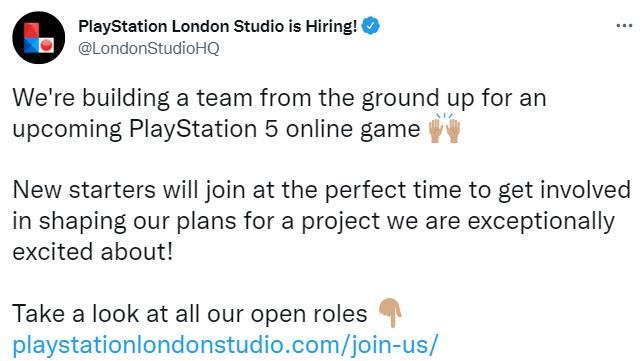The height and width of the screenshot is (361, 644).
Task: Click the 'We're building a team' line
Action: (279, 99)
